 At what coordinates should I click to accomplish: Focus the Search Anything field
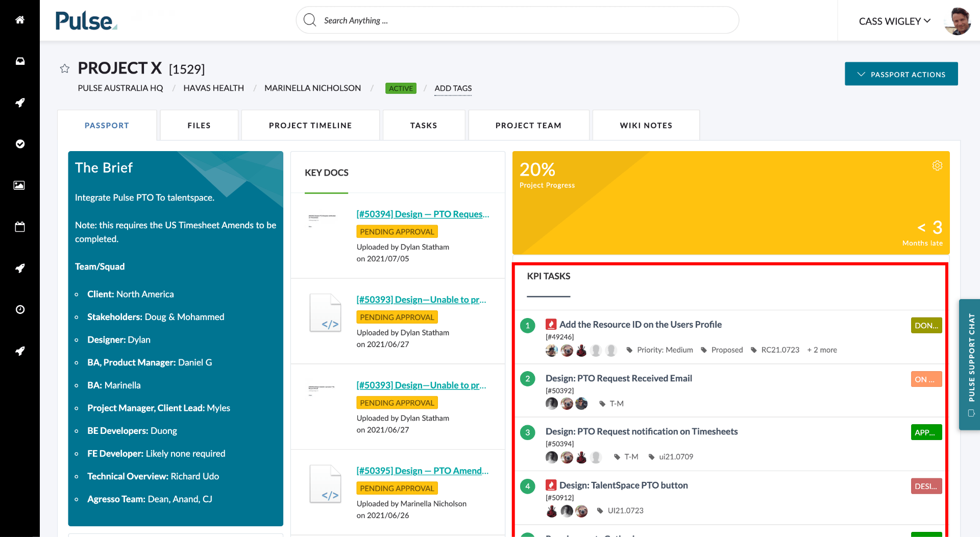518,20
